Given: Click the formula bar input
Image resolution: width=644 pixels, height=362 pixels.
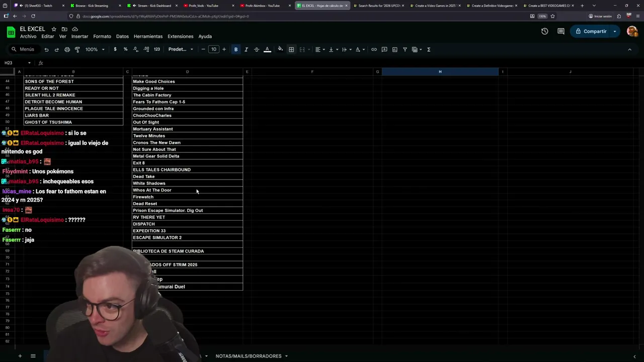Looking at the screenshot, I should click(342, 63).
